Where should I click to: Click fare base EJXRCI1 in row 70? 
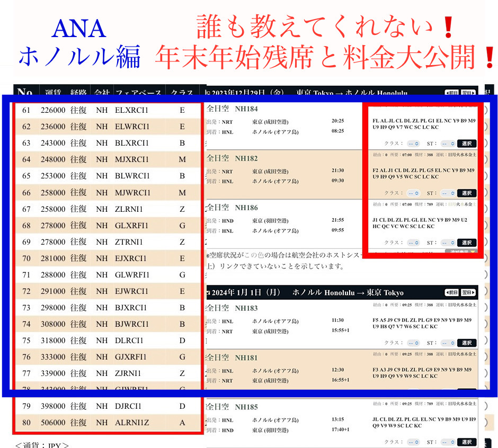(131, 258)
